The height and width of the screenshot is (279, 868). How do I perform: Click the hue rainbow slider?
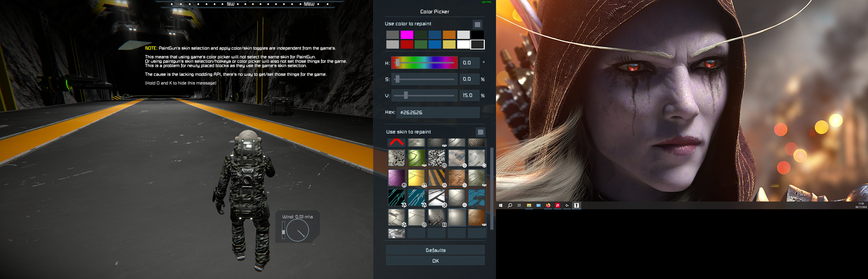[x=424, y=63]
